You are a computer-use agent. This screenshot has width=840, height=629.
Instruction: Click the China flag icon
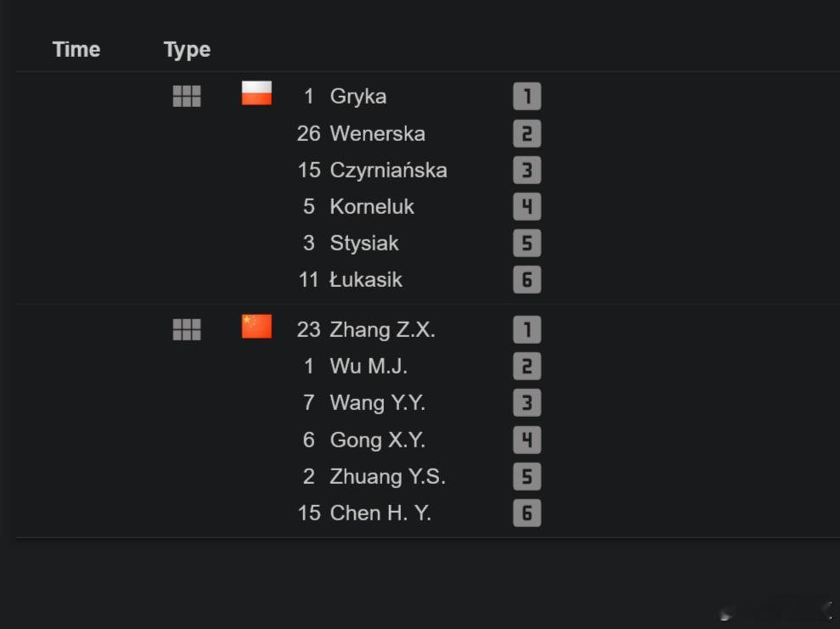click(257, 327)
